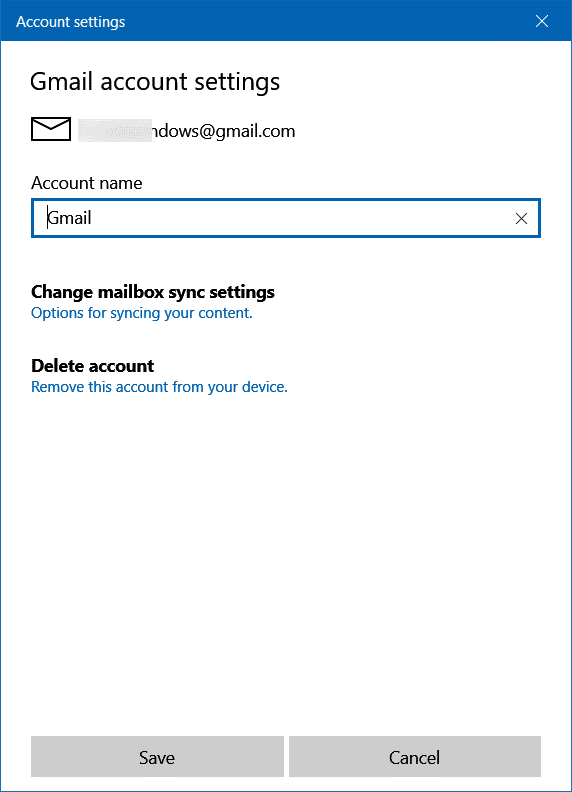Click the envelope mail icon
This screenshot has width=572, height=792.
(51, 129)
